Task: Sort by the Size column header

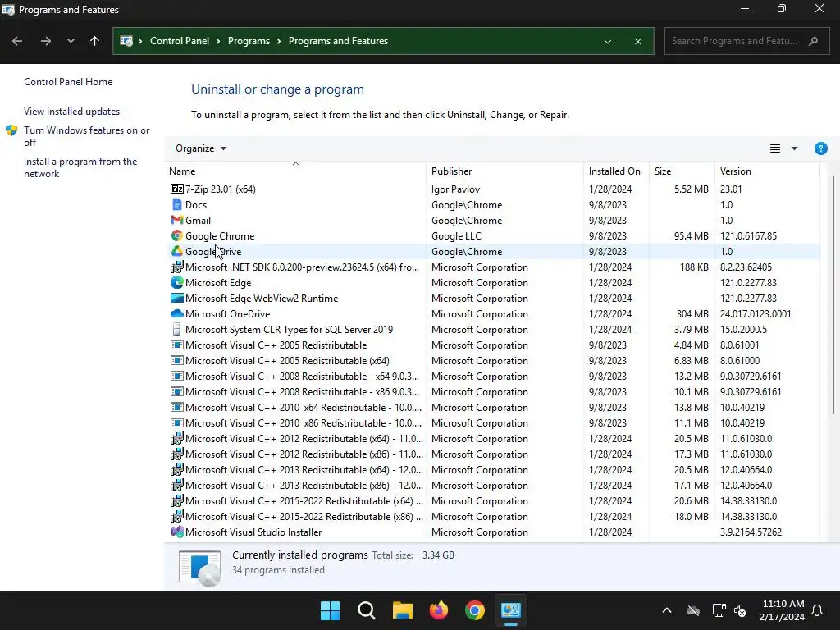Action: (x=682, y=171)
